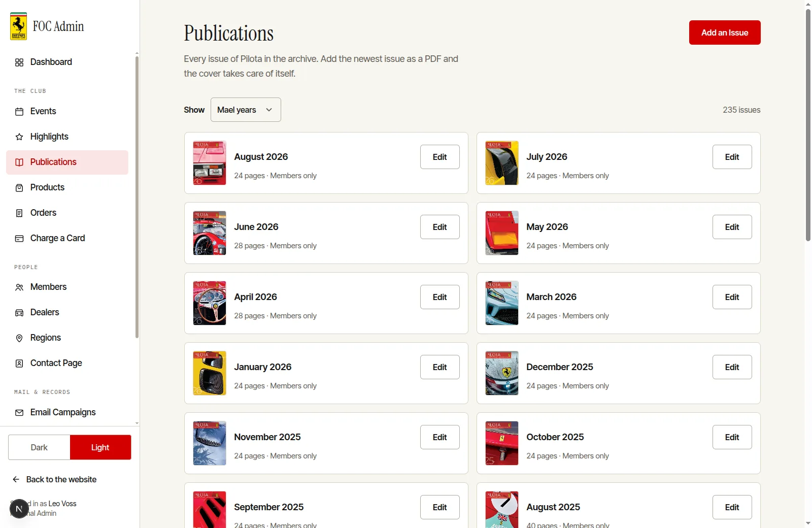Screen dimensions: 812x528
Task: Edit the May 2026 issue
Action: tap(732, 227)
